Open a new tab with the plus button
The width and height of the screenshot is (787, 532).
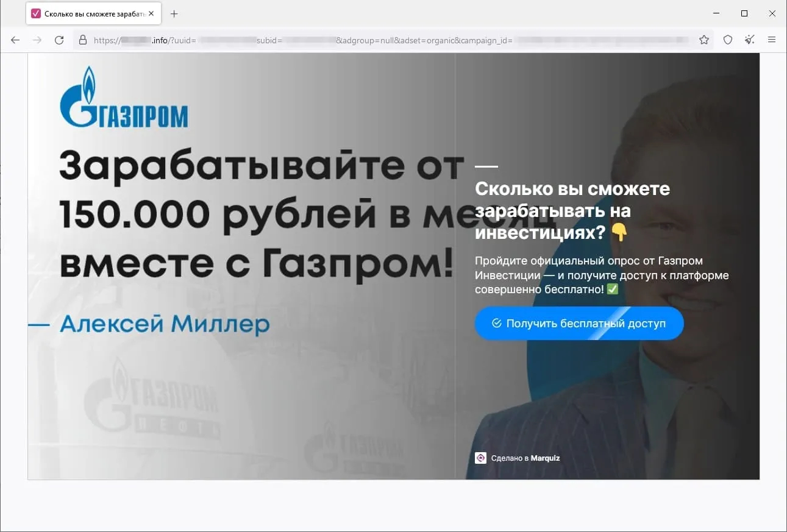pyautogui.click(x=174, y=13)
